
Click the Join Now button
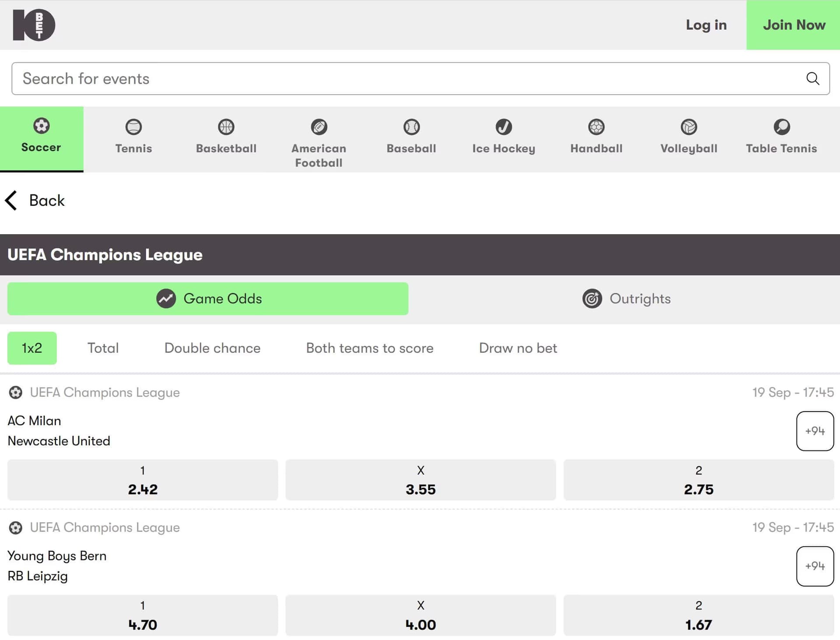[793, 25]
